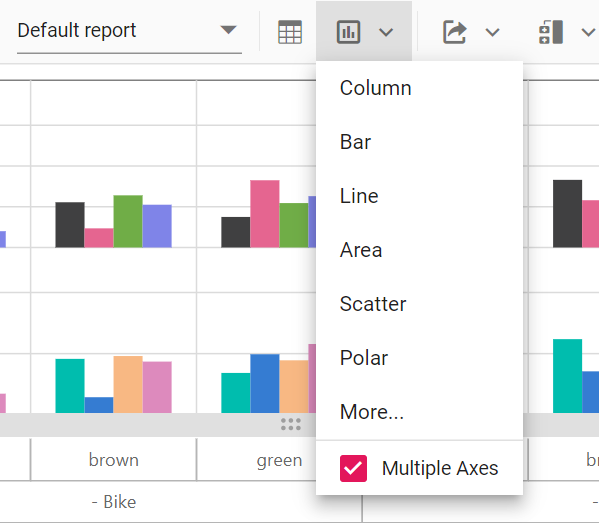Collapse the '- Bike' group label

click(x=114, y=502)
